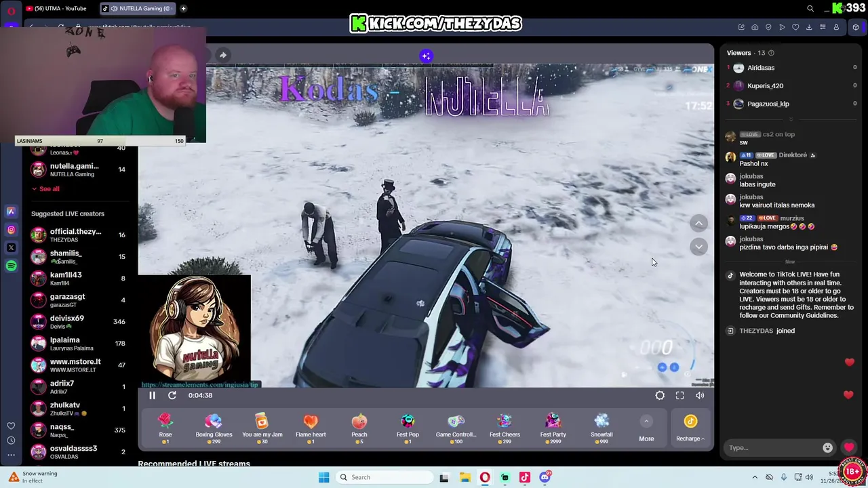Open nutella.gami... followed channel
Image resolution: width=868 pixels, height=488 pixels.
(x=78, y=169)
